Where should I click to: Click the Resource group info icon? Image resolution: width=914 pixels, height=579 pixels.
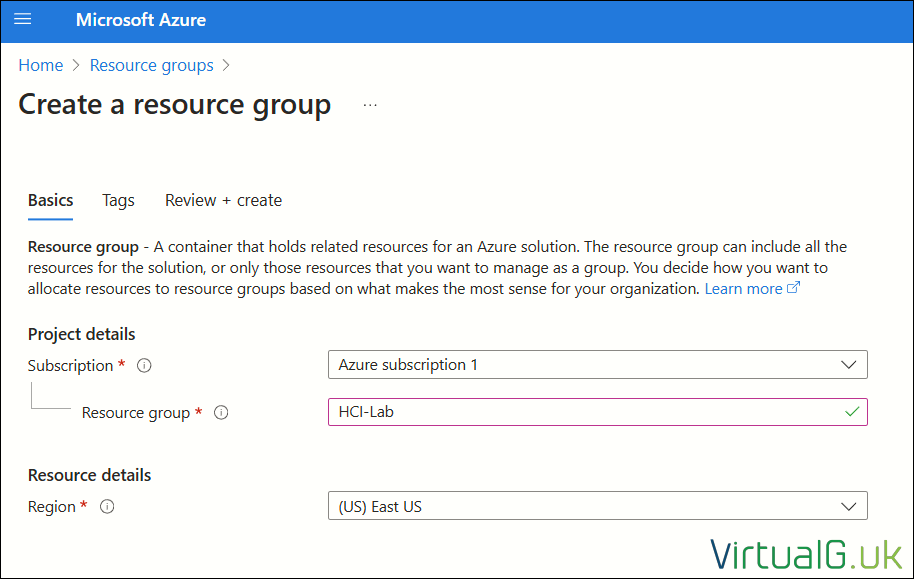221,413
